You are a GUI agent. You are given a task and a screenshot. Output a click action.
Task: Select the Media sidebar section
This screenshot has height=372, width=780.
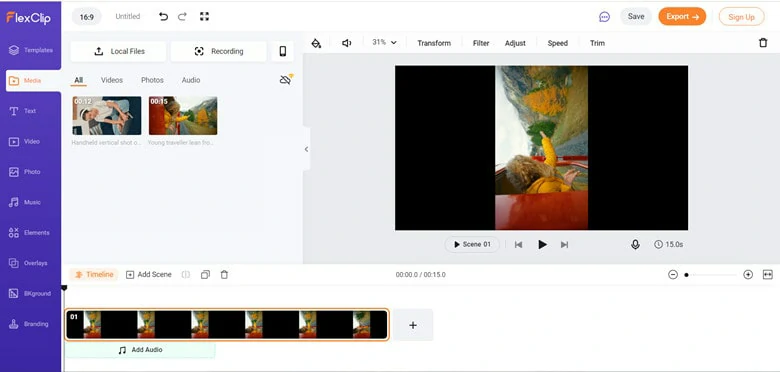click(33, 81)
